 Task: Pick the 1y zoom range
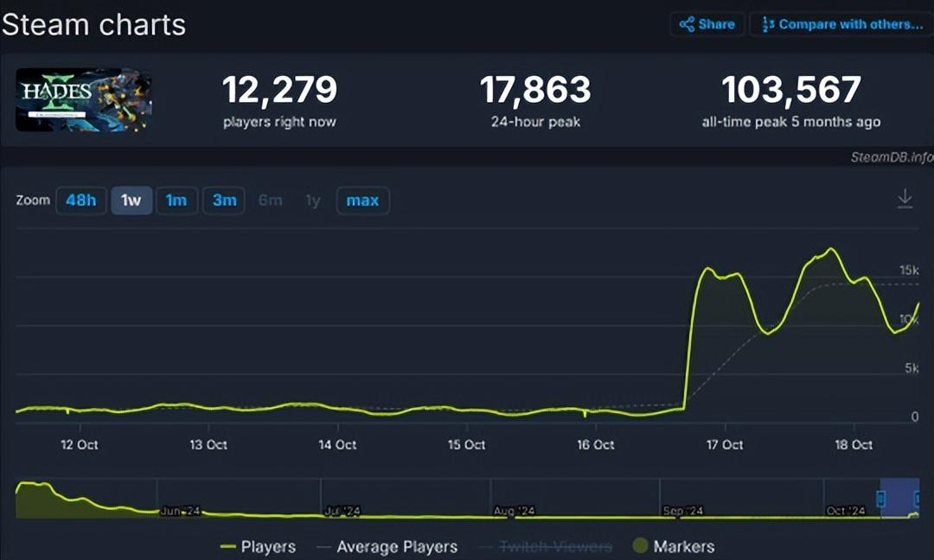[313, 200]
